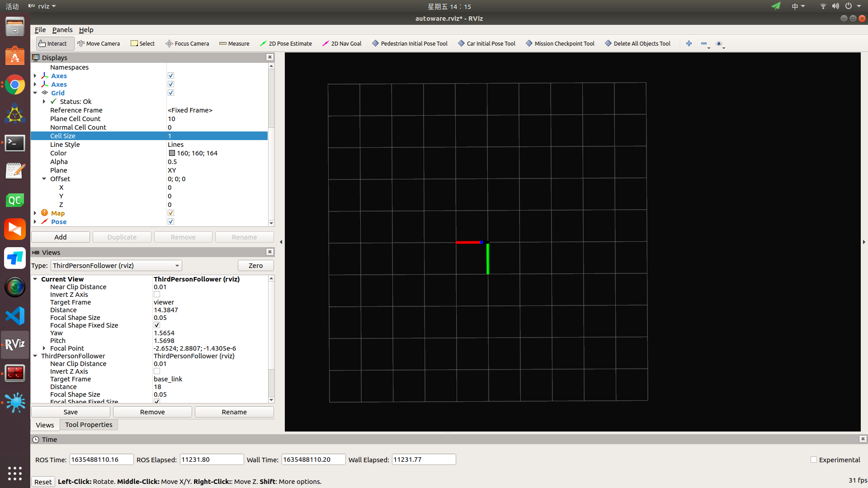Enable Invert Z Axis for Current View
The height and width of the screenshot is (488, 868).
(156, 294)
